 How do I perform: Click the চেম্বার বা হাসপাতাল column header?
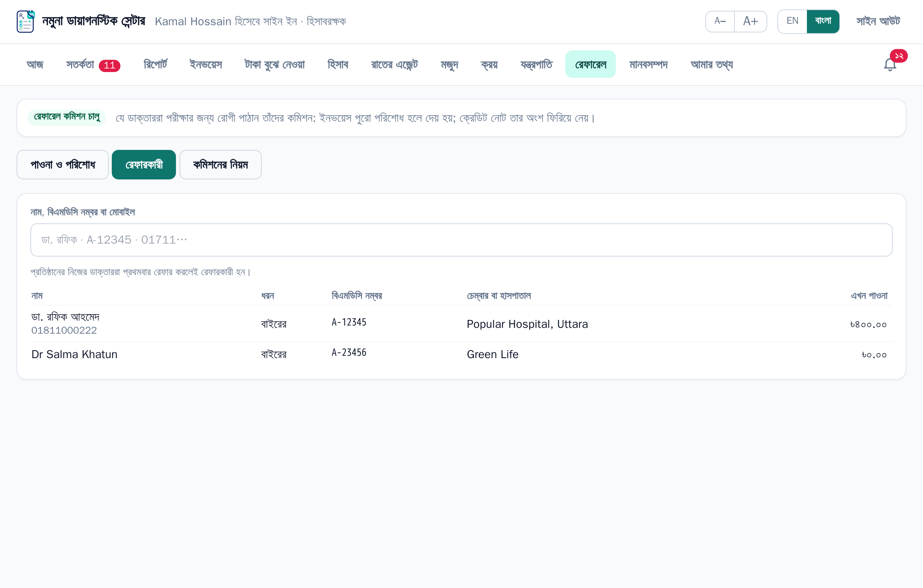(x=499, y=296)
